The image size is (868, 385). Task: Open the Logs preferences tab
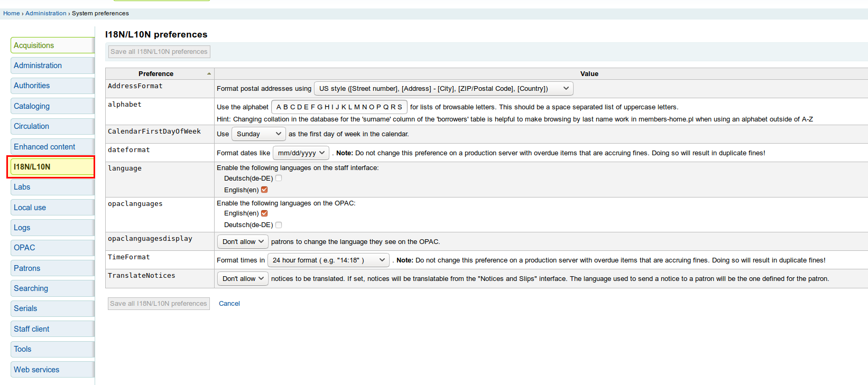[52, 228]
